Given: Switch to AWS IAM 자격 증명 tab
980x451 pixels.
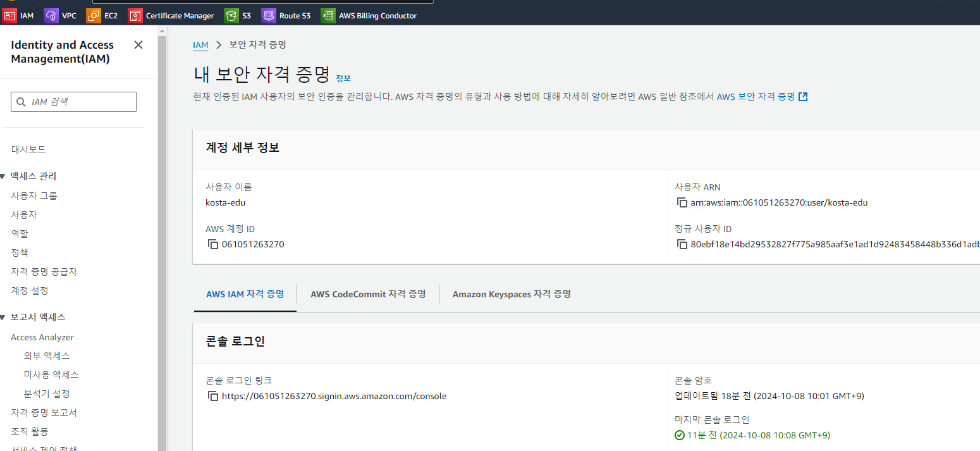Looking at the screenshot, I should [x=245, y=294].
